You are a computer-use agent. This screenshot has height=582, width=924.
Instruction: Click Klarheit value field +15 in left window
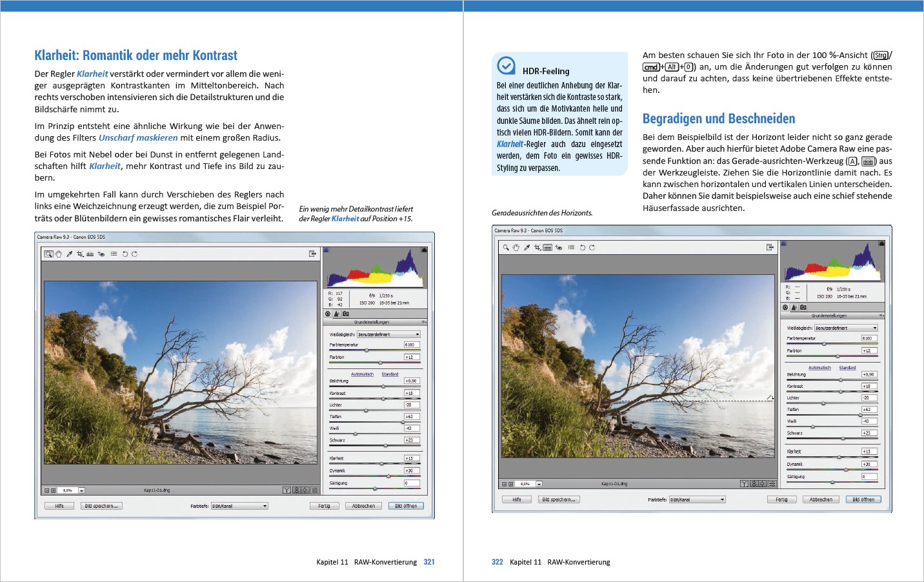tap(412, 458)
